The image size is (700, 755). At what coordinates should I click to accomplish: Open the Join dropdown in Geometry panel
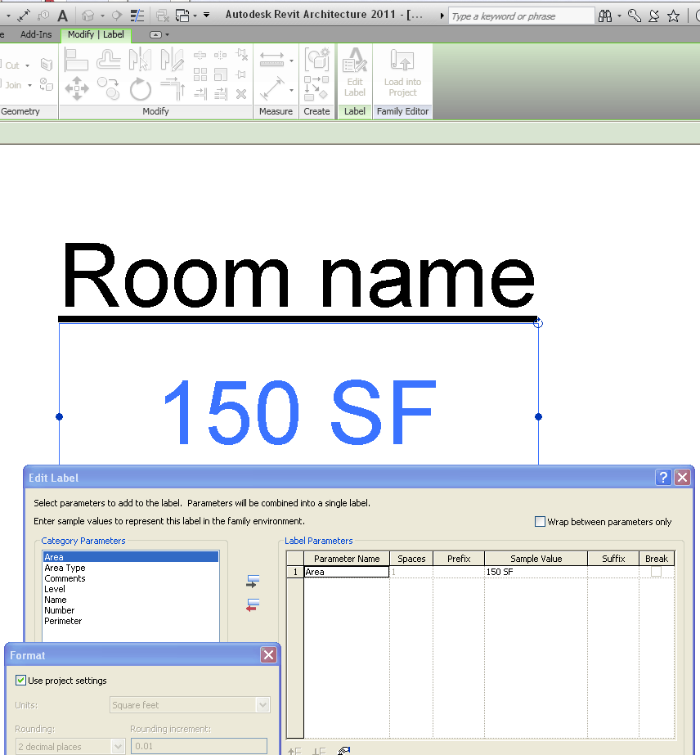click(x=30, y=85)
